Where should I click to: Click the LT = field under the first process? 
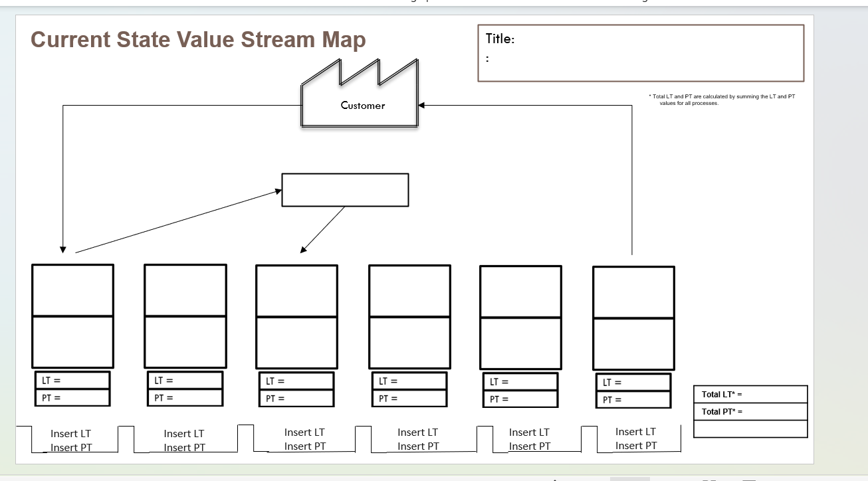click(72, 380)
